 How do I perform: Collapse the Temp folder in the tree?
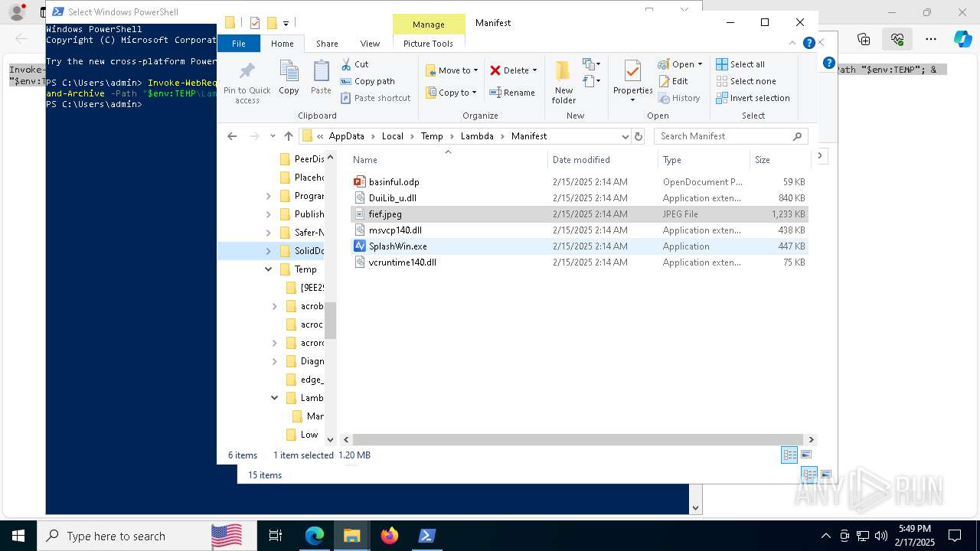click(269, 269)
